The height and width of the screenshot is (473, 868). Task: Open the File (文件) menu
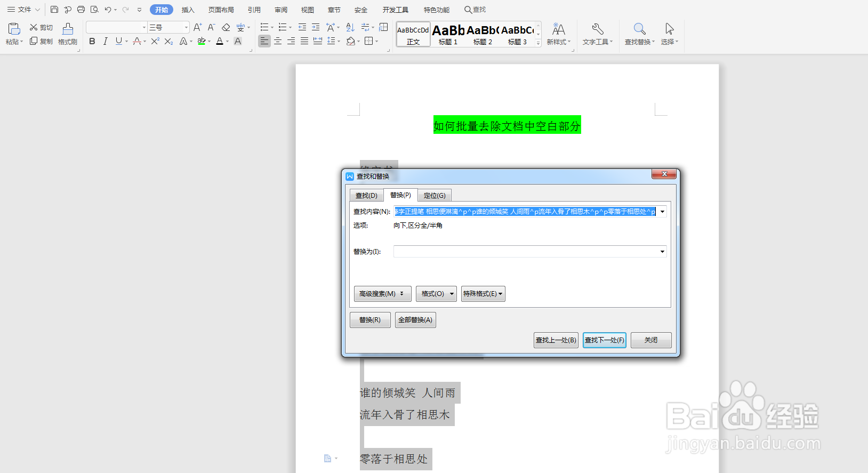(23, 10)
